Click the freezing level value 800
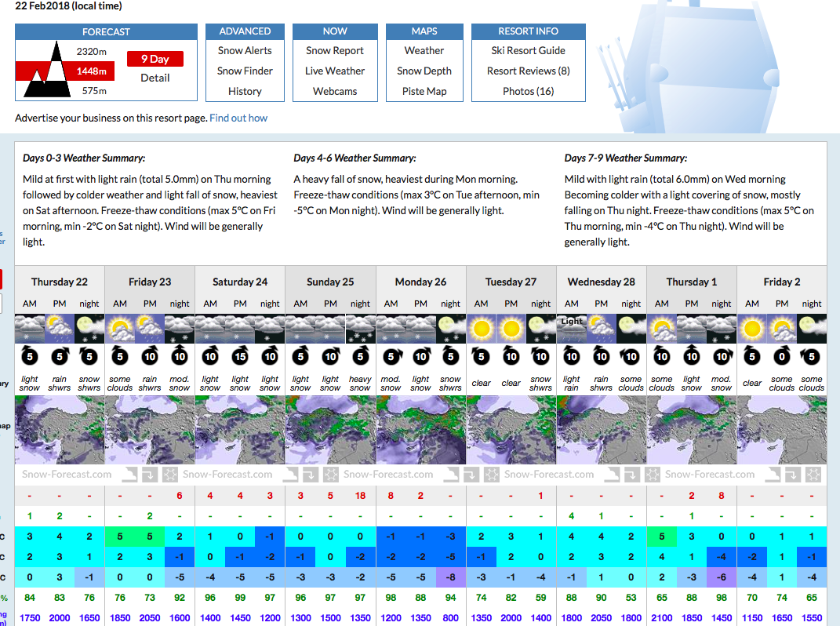 tap(450, 618)
